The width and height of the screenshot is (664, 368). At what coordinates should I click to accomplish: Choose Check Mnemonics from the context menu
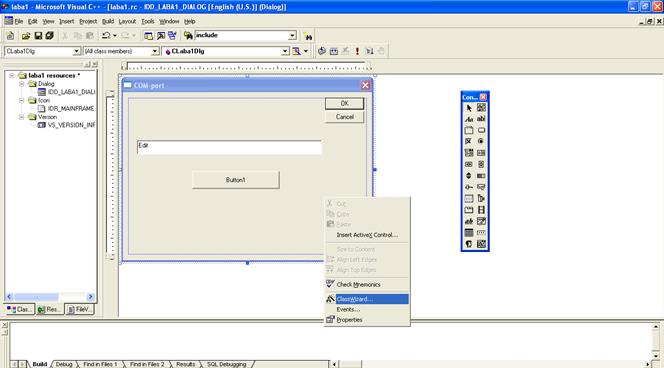pos(367,285)
